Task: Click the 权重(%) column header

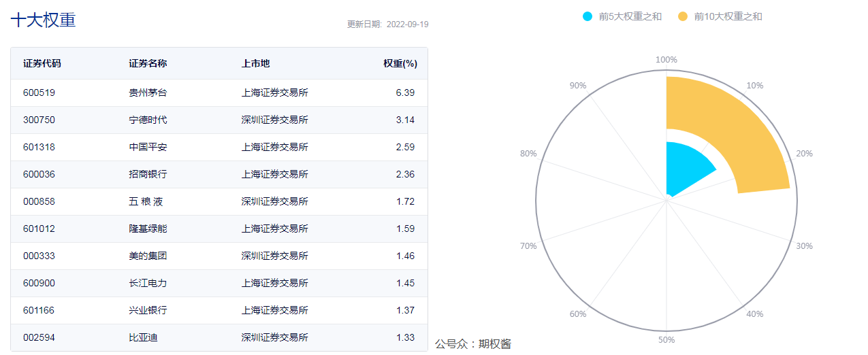Action: pyautogui.click(x=400, y=63)
